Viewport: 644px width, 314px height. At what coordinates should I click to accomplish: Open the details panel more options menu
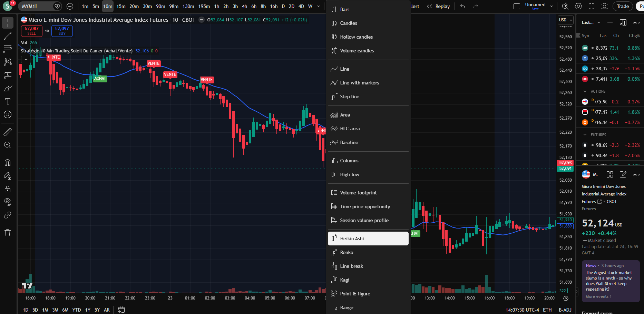[636, 174]
